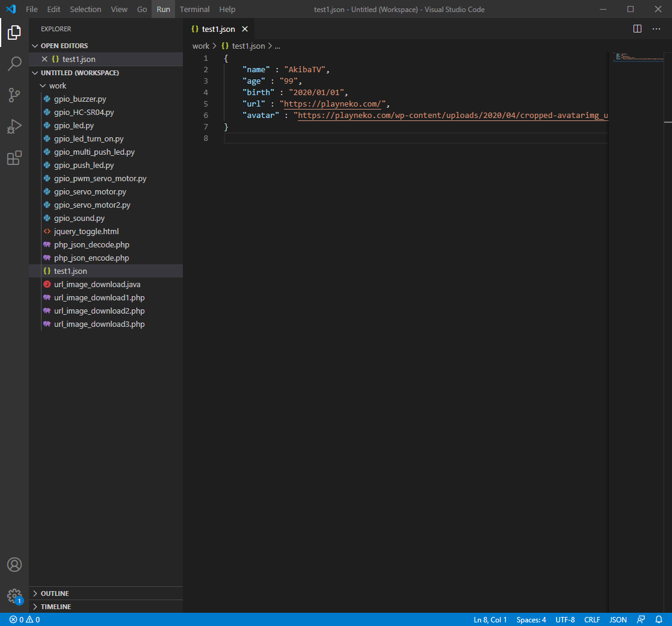This screenshot has width=672, height=626.
Task: Select the Source Control icon
Action: point(14,95)
